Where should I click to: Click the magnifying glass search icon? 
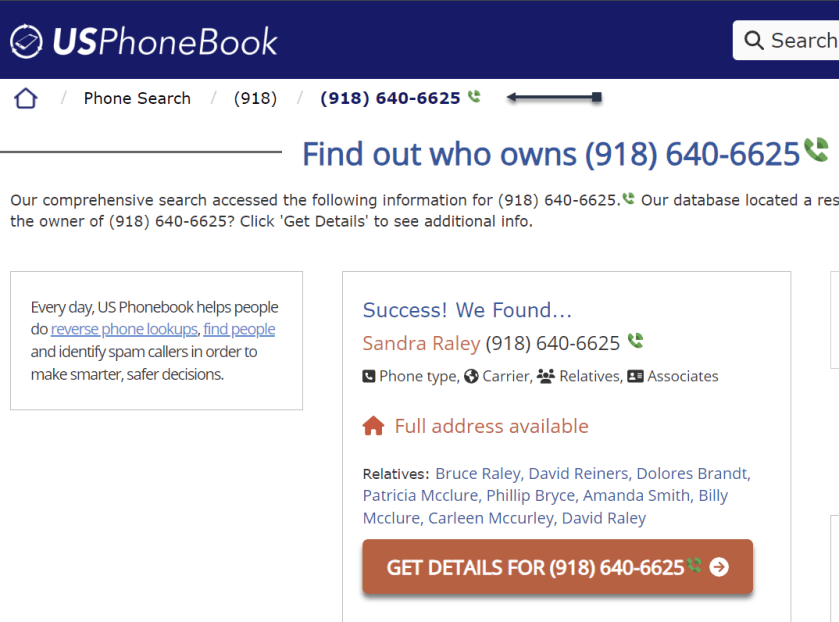coord(753,41)
